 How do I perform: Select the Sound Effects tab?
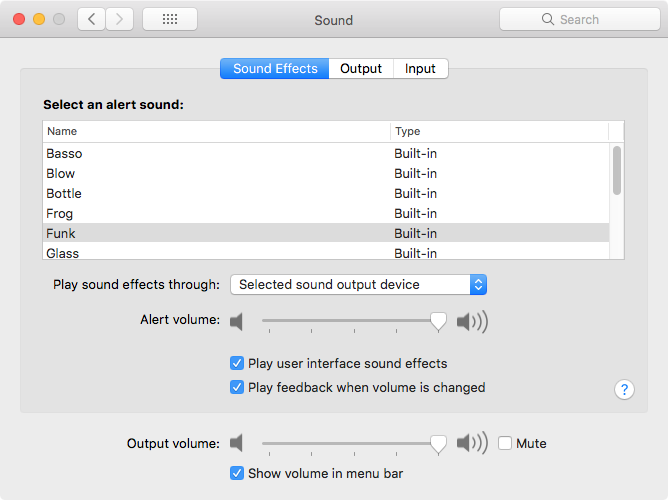(275, 69)
